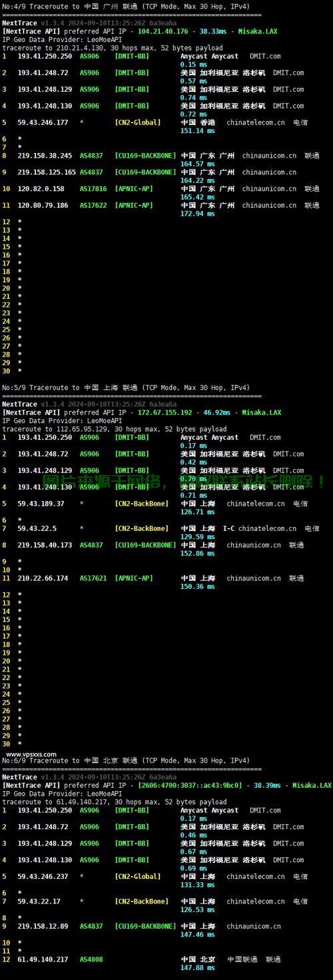
Task: Select hop IP "210.22.66.174"
Action: pos(43,578)
